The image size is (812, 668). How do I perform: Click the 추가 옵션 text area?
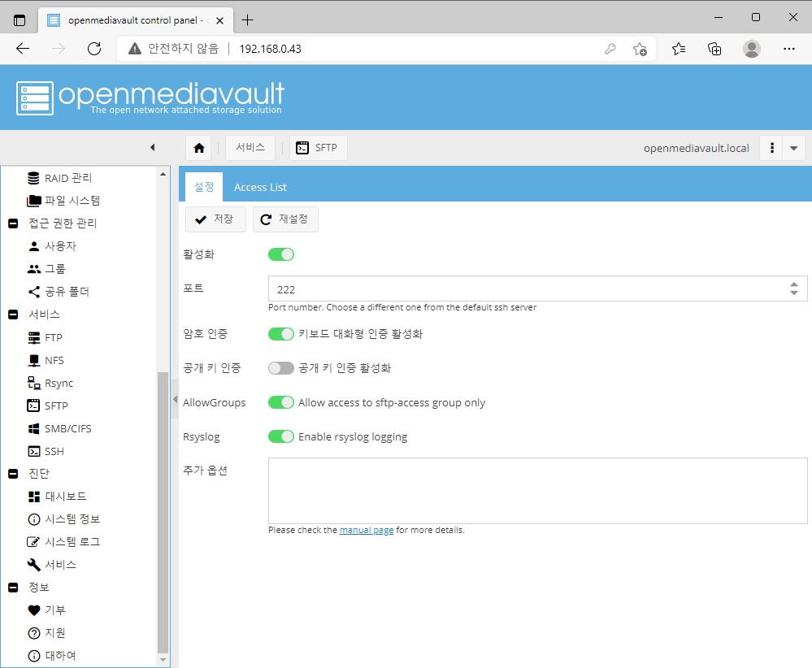tap(537, 491)
